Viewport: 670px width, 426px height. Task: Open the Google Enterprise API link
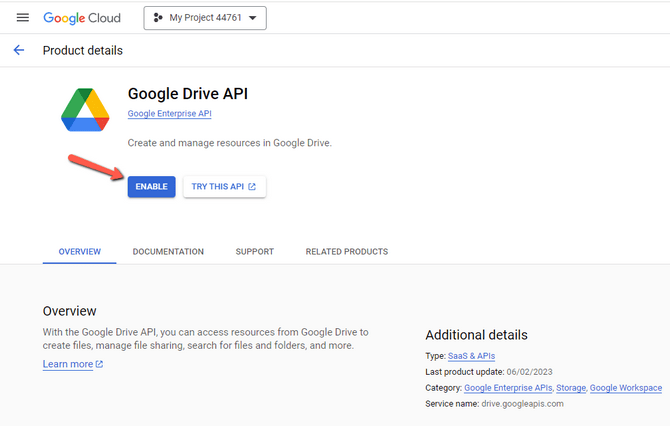point(170,114)
